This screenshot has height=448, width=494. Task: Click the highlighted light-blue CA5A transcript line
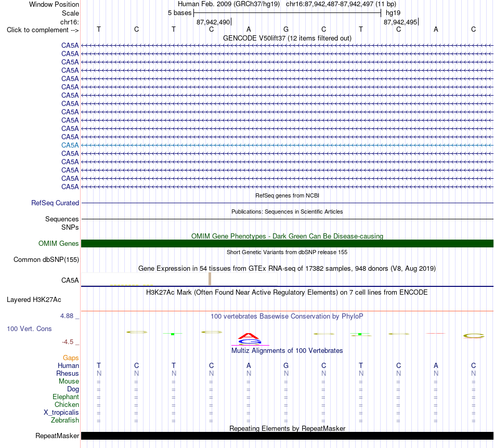(x=288, y=145)
